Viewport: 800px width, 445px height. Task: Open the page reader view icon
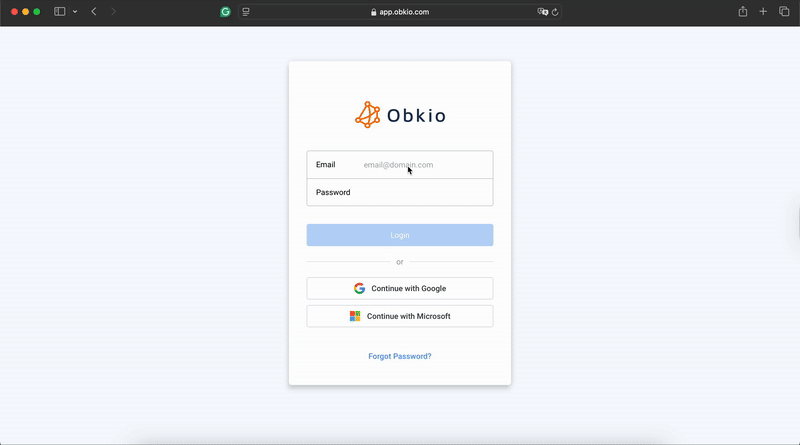tap(246, 12)
